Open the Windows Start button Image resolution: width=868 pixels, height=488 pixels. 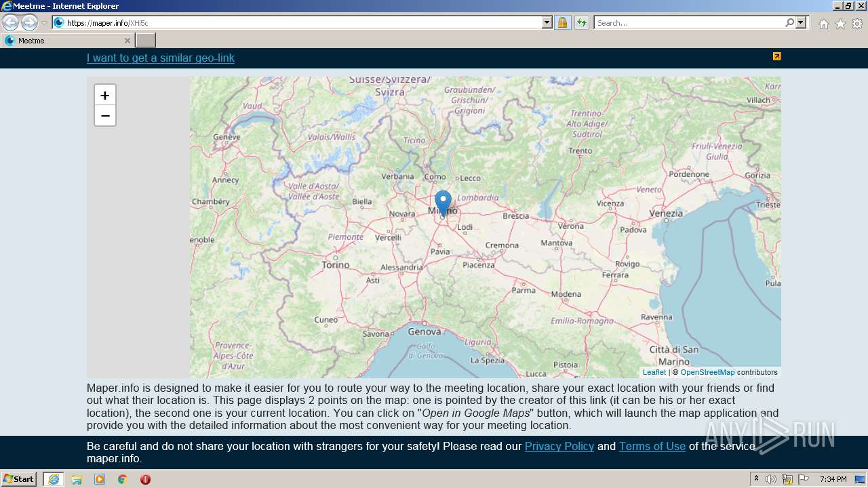[19, 479]
